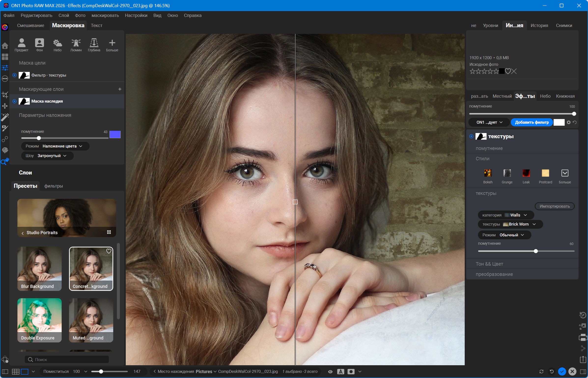Open the ON1 ...дует dropdown
Image resolution: width=588 pixels, height=378 pixels.
click(489, 122)
